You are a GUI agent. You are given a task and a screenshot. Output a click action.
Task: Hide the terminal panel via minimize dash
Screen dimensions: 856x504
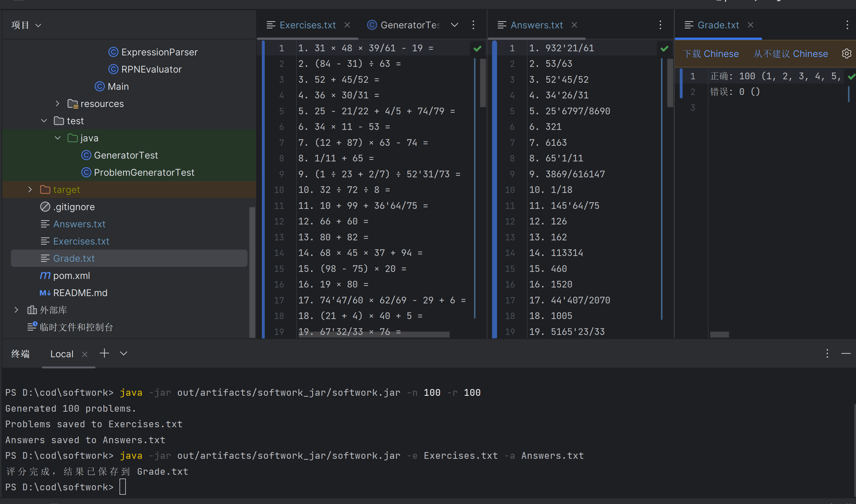[846, 353]
